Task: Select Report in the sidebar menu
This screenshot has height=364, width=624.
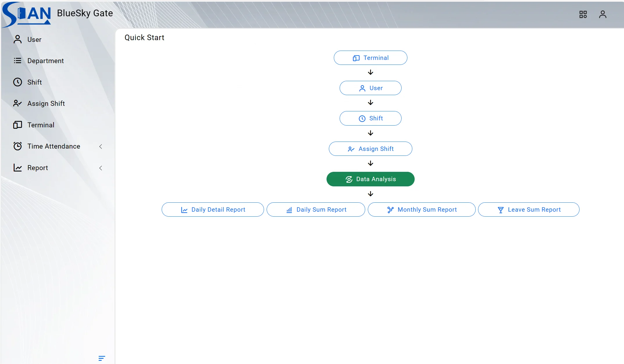Action: (37, 168)
